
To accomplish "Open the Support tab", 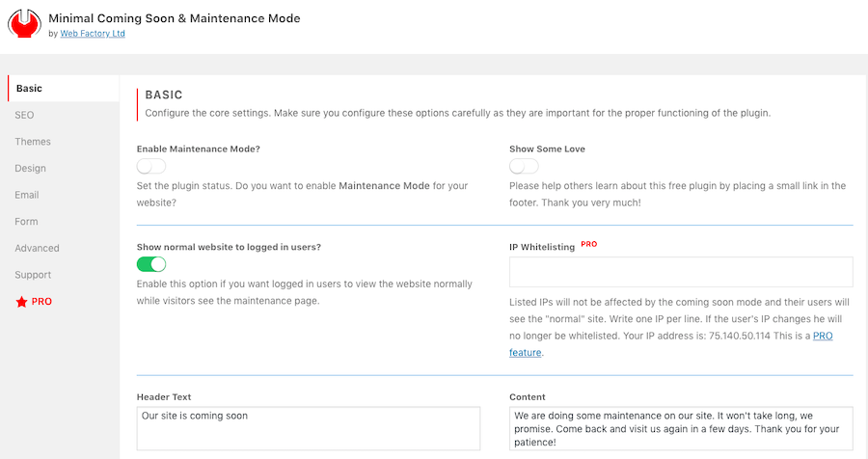I will [x=33, y=275].
